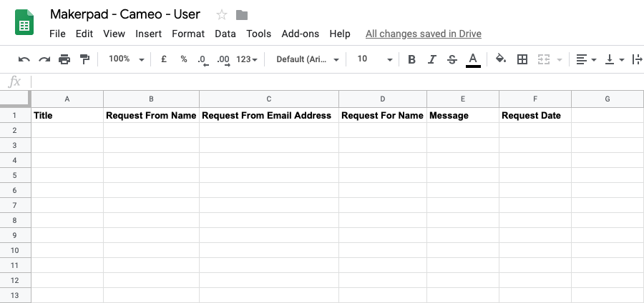The image size is (644, 303).
Task: Select column E header
Action: 463,99
